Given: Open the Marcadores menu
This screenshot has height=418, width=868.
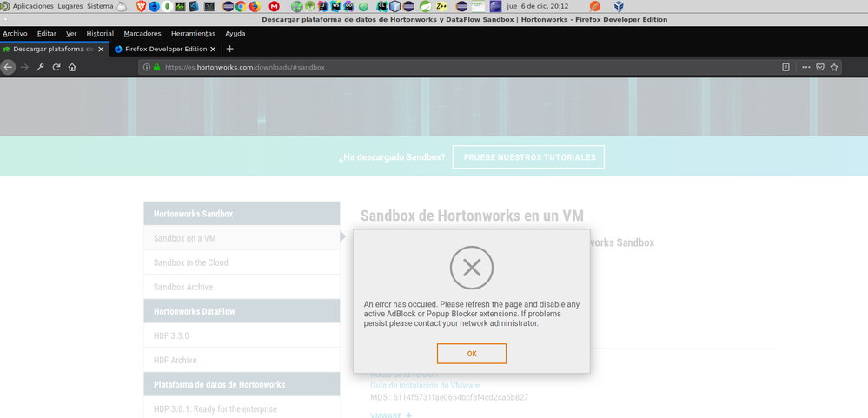Looking at the screenshot, I should pos(142,33).
